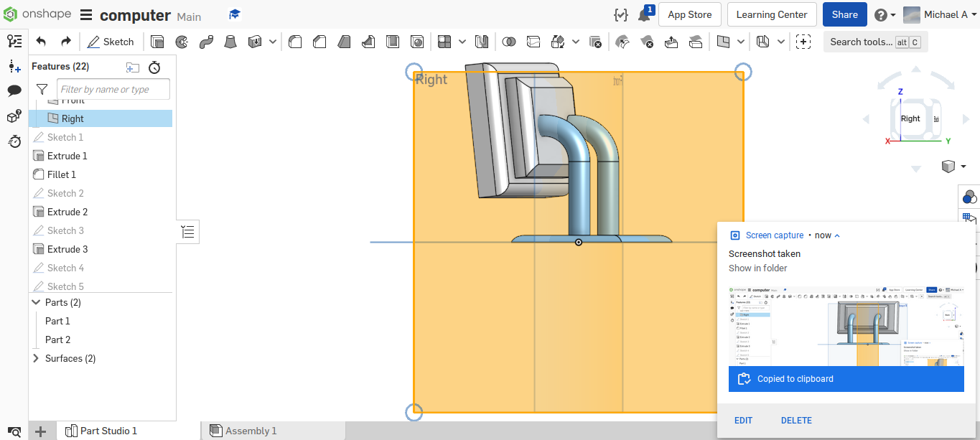The height and width of the screenshot is (440, 980).
Task: Open the Thicken tool dropdown arrow
Action: pyautogui.click(x=273, y=42)
